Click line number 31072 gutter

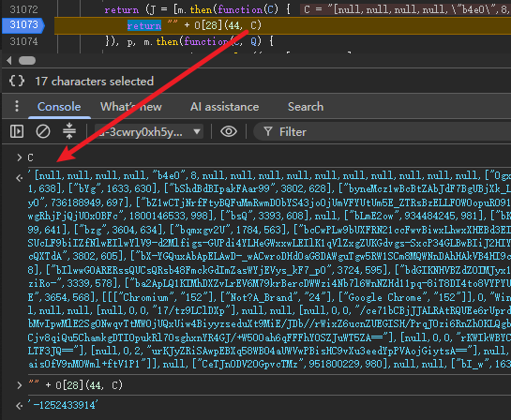(23, 9)
